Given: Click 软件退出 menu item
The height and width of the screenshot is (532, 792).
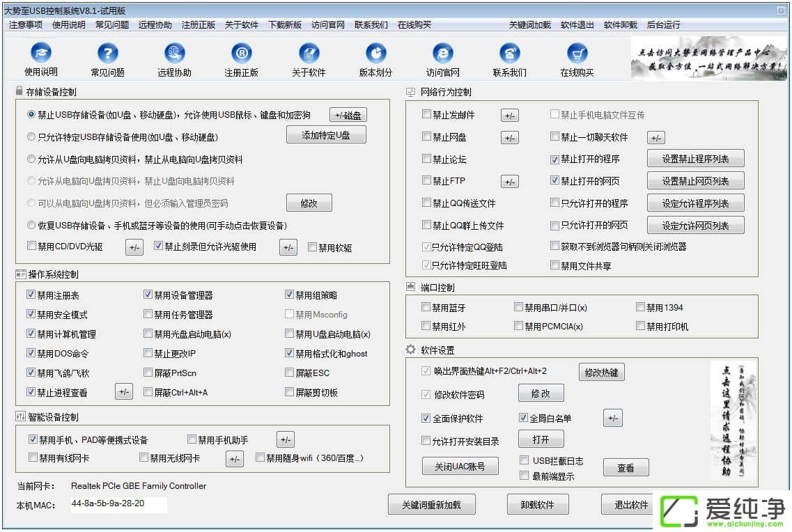Looking at the screenshot, I should click(577, 25).
